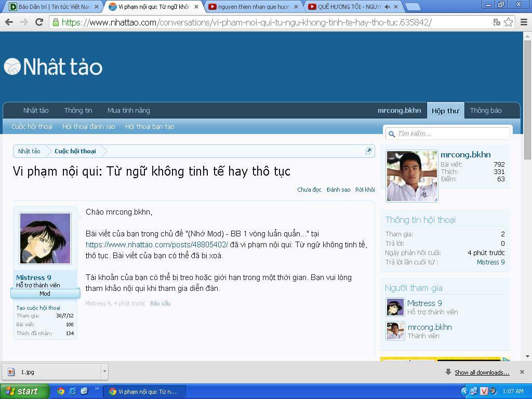Open Hội thoại đánh sao sub-navigation
The height and width of the screenshot is (399, 532).
coord(88,127)
